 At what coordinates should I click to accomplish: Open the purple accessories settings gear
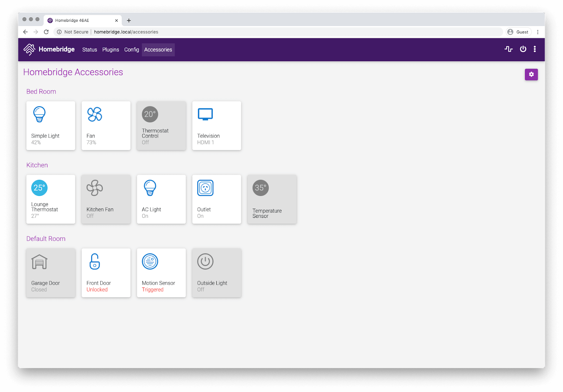pyautogui.click(x=531, y=74)
